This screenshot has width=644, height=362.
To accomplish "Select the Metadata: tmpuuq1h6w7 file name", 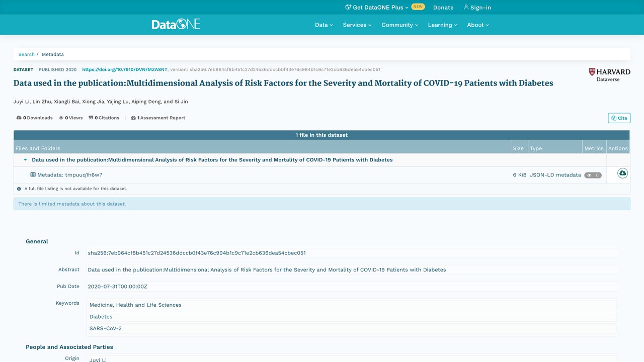I will click(x=70, y=175).
